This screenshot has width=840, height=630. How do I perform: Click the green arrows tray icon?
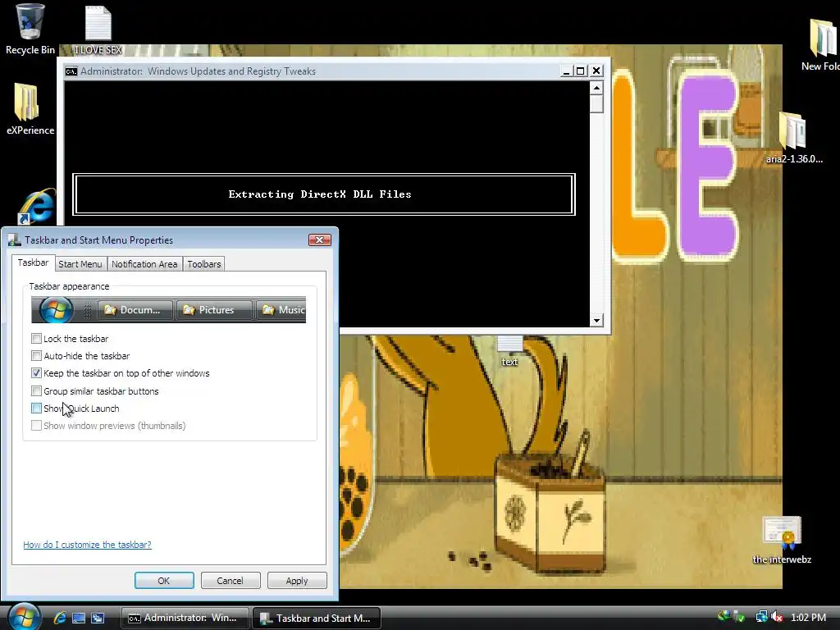[x=724, y=616]
